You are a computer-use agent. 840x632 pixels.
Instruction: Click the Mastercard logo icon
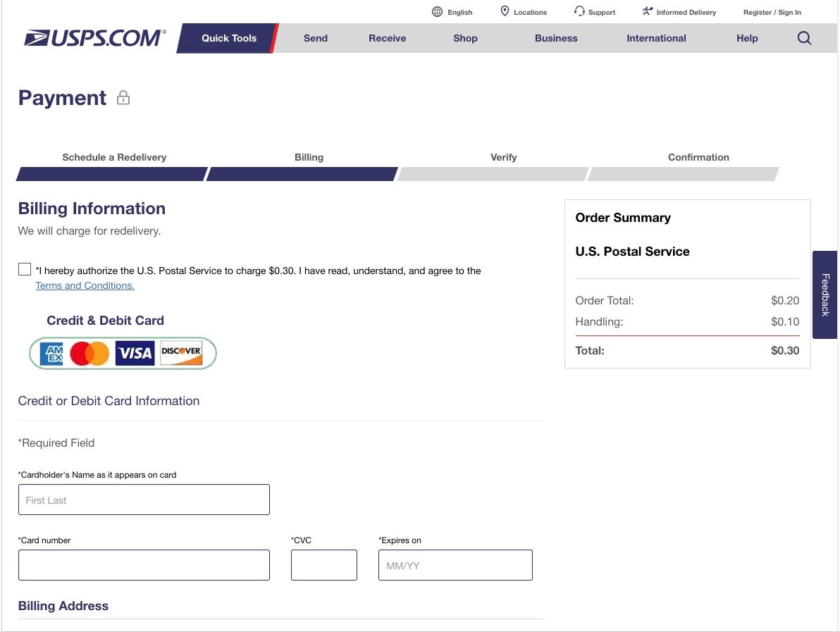point(89,353)
